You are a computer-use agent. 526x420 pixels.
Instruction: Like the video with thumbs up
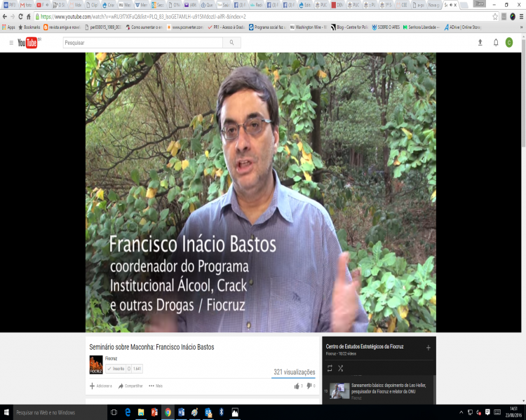pyautogui.click(x=297, y=386)
